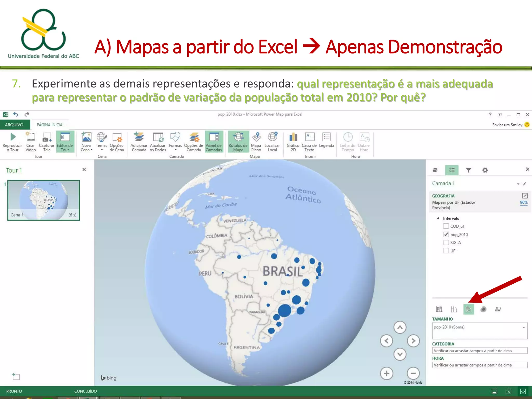Screen dimensions: 532x399
Task: Tilt map down with arrow button
Action: pyautogui.click(x=400, y=354)
